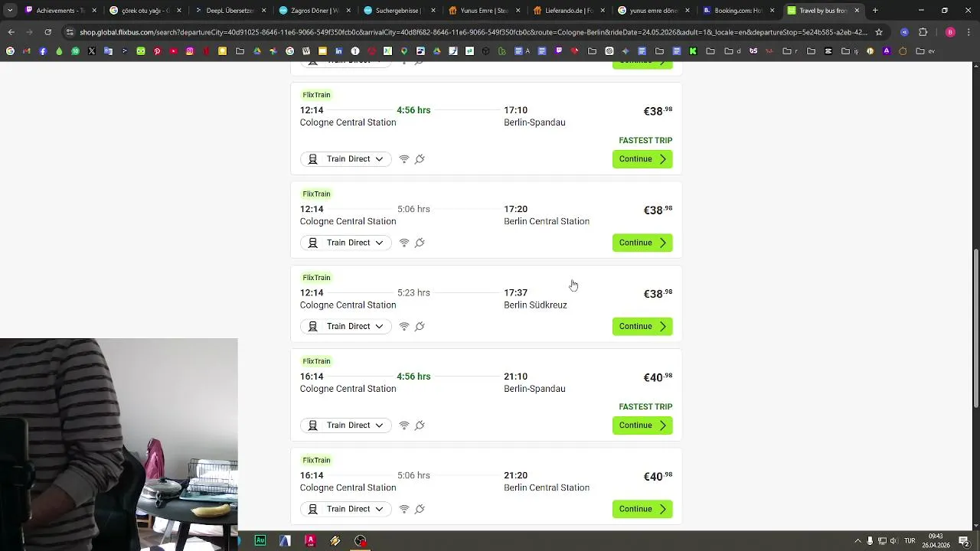This screenshot has height=551, width=980.
Task: Expand Train Direct for the 17:20 Berlin Central trip
Action: pyautogui.click(x=346, y=243)
